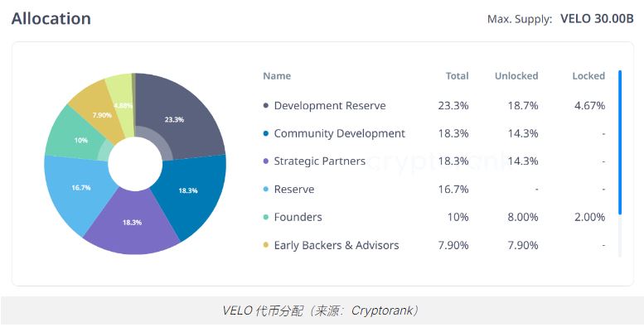The width and height of the screenshot is (644, 327).
Task: Click the Community Development blue legend dot
Action: [266, 134]
